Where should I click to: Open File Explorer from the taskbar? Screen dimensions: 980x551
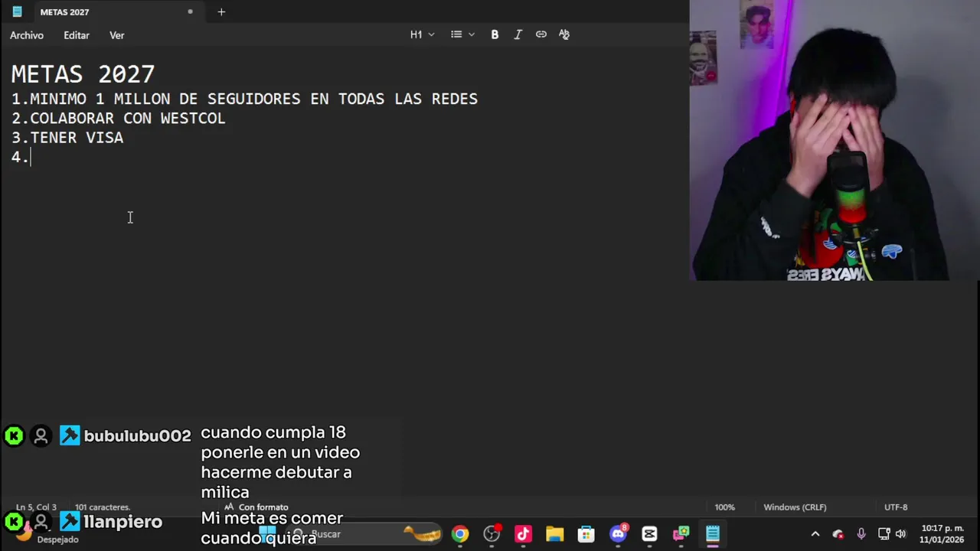click(x=554, y=534)
